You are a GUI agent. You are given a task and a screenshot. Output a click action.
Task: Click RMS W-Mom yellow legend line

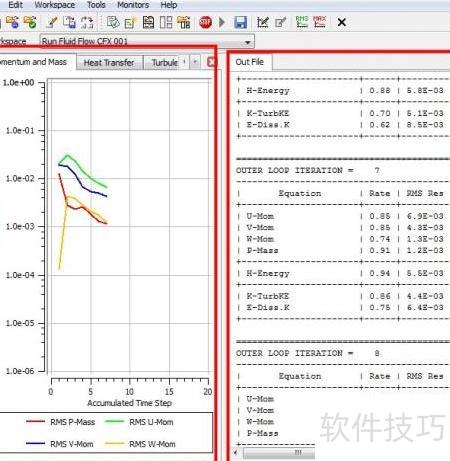pos(114,443)
